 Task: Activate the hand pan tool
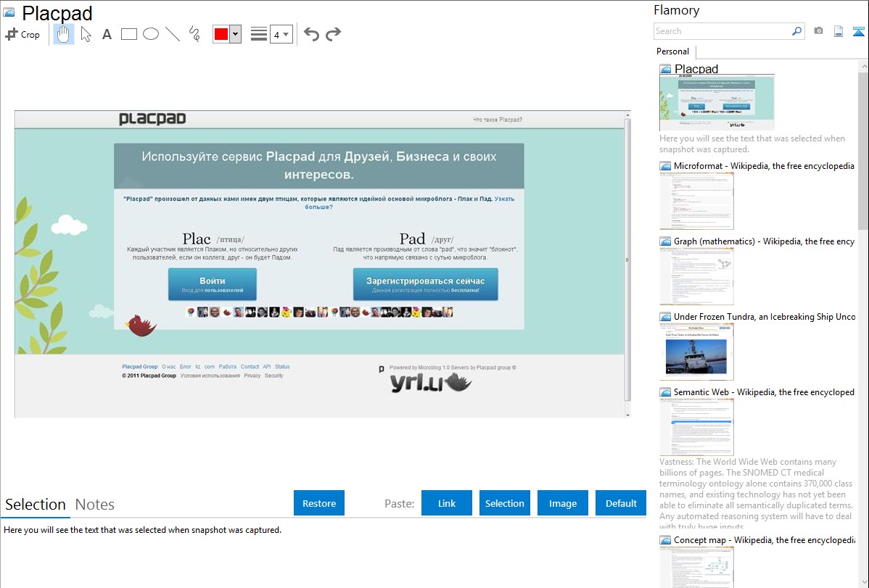point(63,34)
